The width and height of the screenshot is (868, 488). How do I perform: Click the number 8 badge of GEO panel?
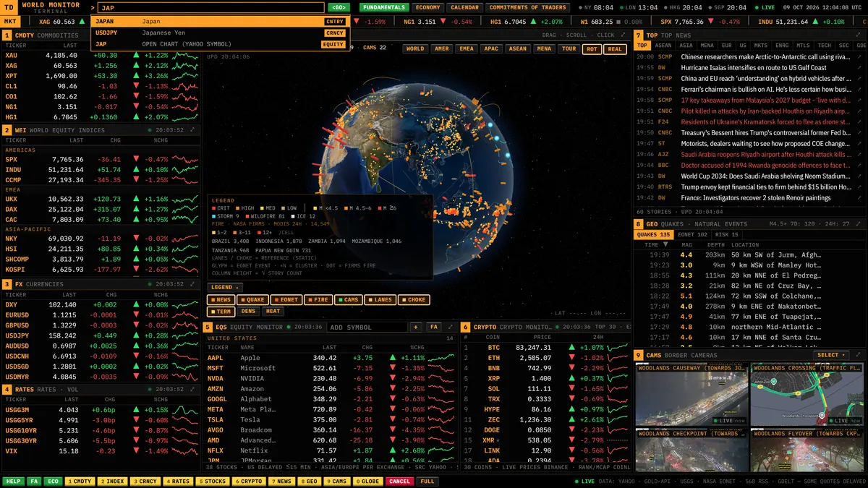click(x=638, y=224)
